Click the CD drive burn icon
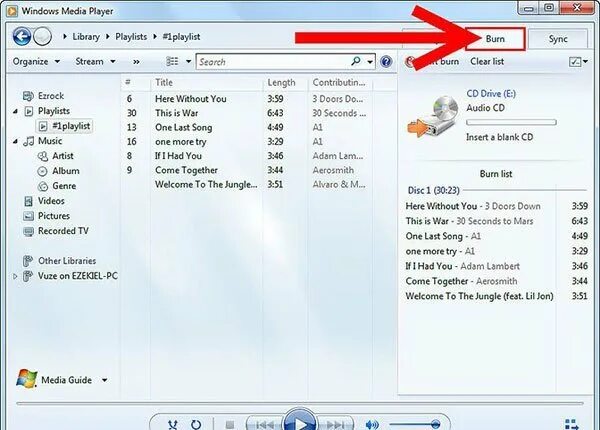 pyautogui.click(x=433, y=117)
